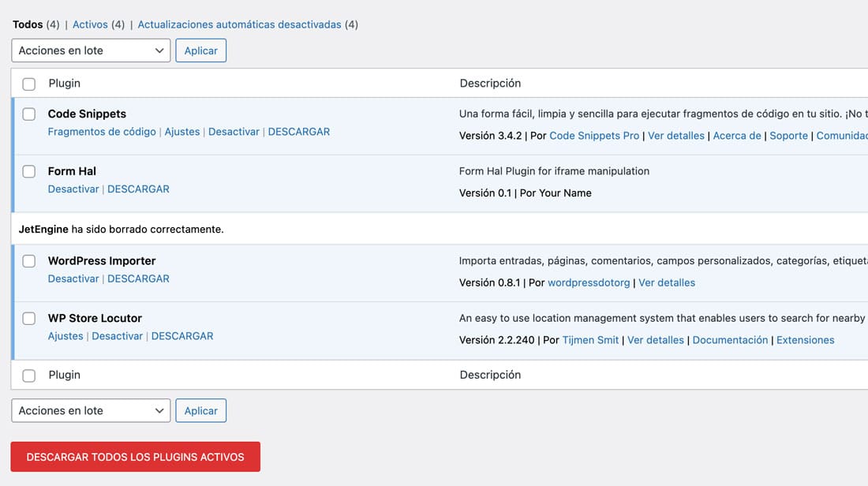The width and height of the screenshot is (868, 486).
Task: Click the Versión 0.1 text for Form Hal
Action: [485, 193]
